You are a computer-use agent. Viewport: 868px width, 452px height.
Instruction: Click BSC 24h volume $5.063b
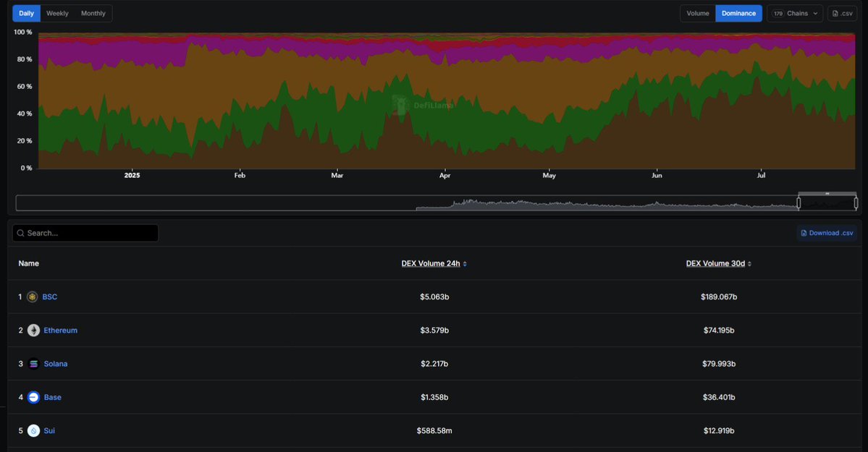coord(434,297)
